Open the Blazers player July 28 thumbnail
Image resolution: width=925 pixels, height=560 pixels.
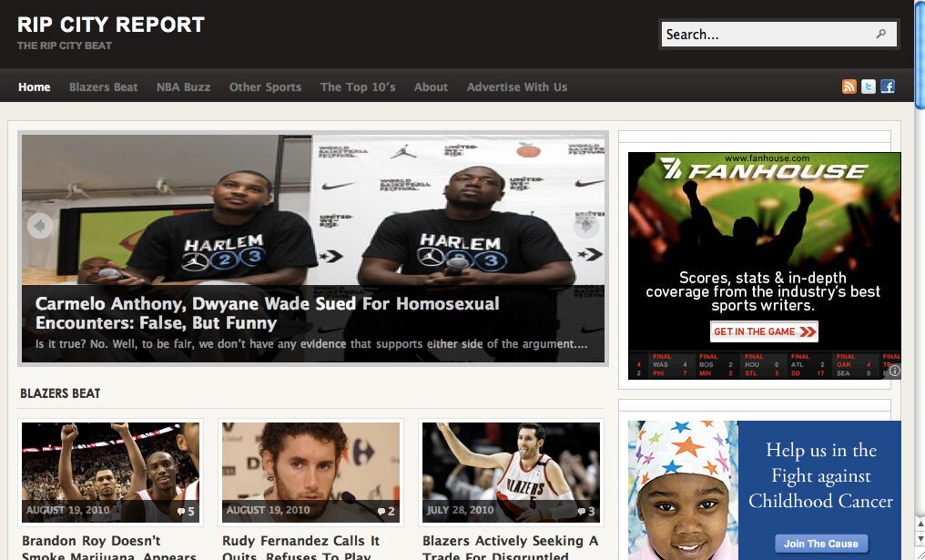[512, 472]
